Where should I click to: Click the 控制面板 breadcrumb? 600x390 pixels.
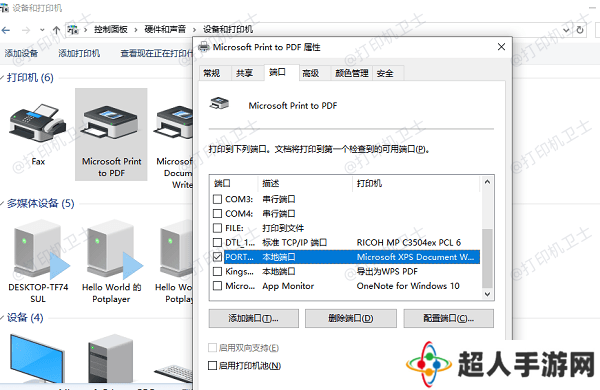pos(111,29)
